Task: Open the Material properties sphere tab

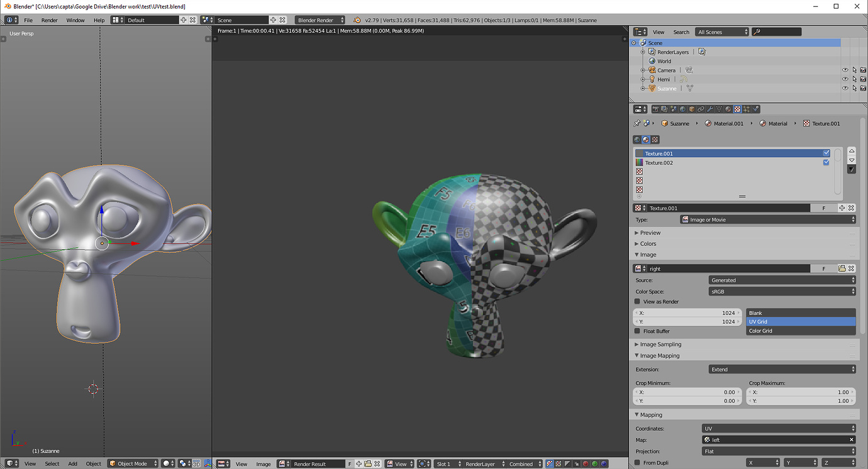Action: 728,109
